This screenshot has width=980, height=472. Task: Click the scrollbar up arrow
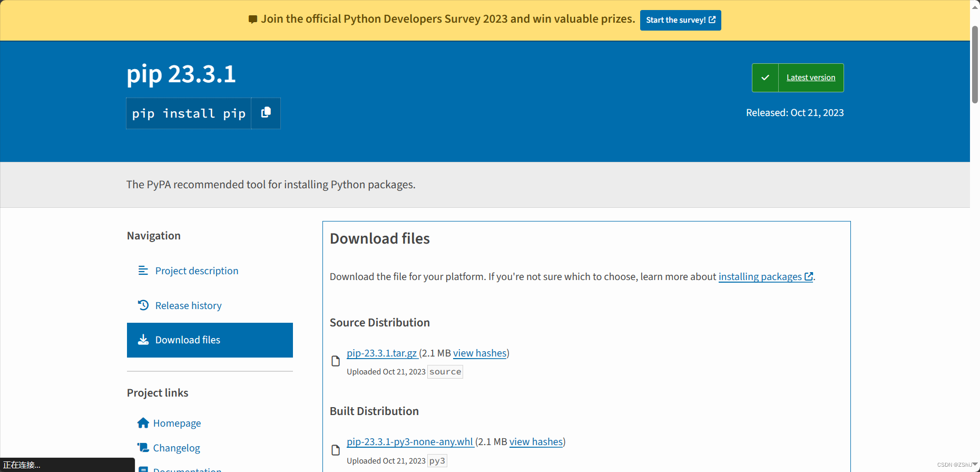point(975,7)
